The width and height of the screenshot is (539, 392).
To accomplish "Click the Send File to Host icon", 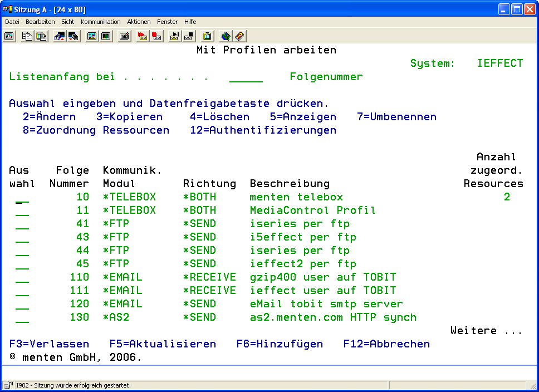I will pyautogui.click(x=59, y=36).
